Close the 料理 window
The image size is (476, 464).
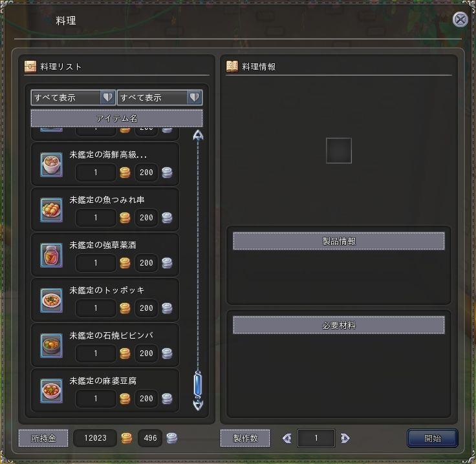point(460,20)
